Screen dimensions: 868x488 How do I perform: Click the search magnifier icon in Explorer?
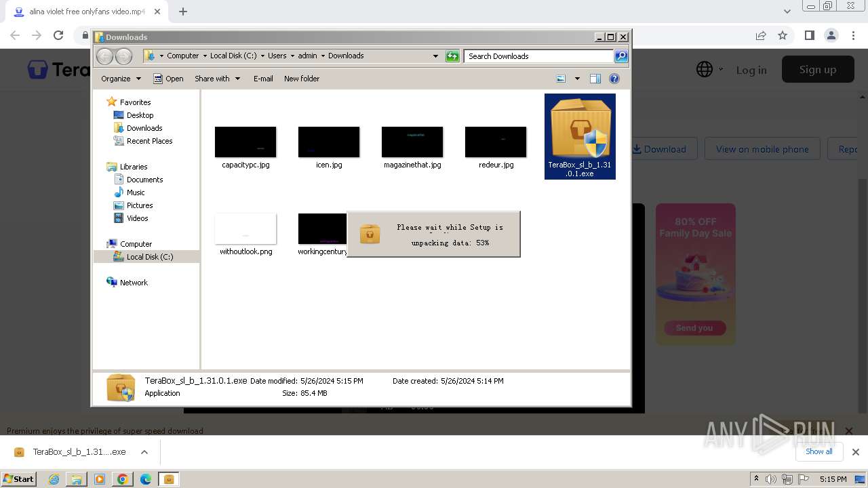621,56
